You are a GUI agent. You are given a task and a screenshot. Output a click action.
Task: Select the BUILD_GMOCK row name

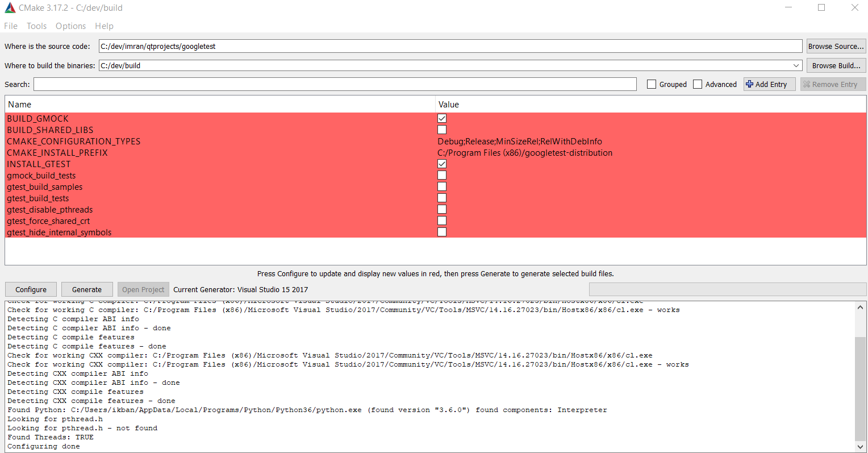37,118
